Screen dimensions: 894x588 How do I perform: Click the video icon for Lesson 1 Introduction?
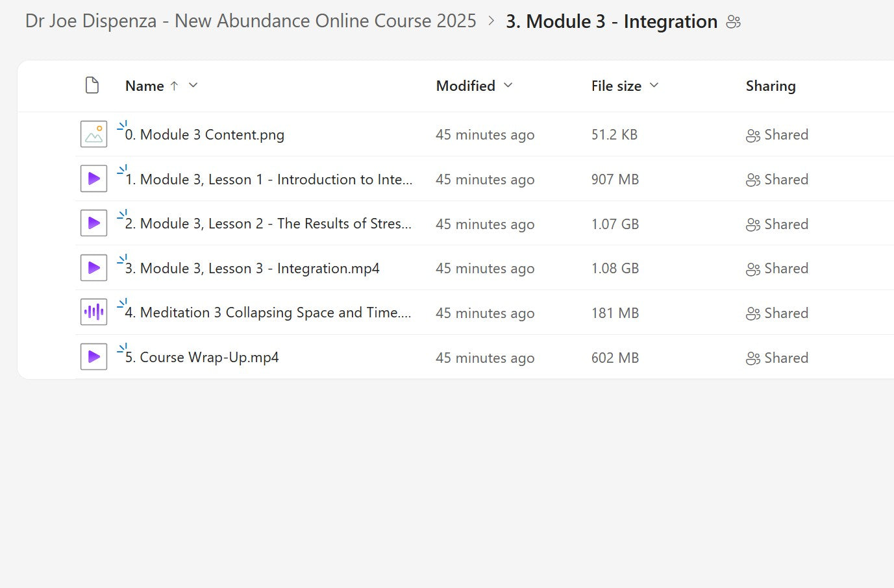click(93, 179)
